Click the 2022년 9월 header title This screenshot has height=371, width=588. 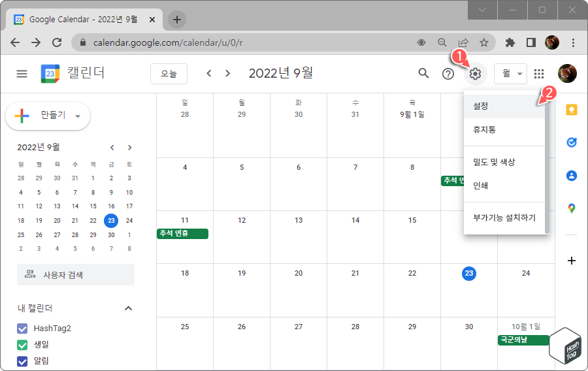[281, 73]
